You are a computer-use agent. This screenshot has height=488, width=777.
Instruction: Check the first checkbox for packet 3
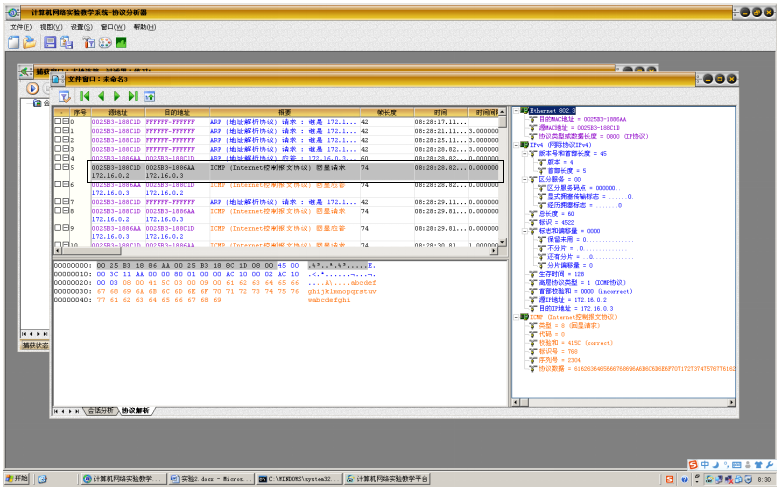[x=57, y=149]
